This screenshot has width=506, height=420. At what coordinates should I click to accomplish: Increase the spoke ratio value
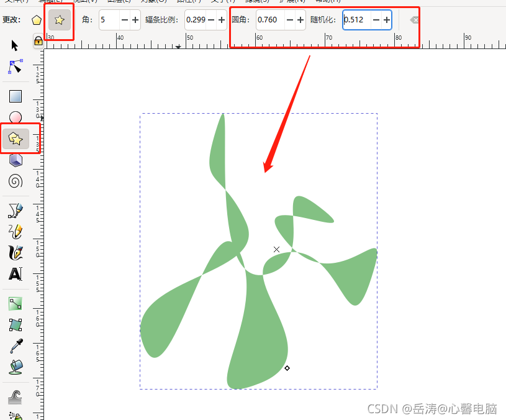[x=222, y=20]
